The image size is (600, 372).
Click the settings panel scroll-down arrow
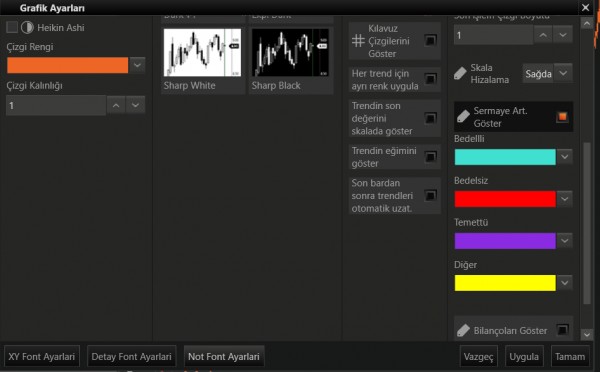tap(587, 335)
